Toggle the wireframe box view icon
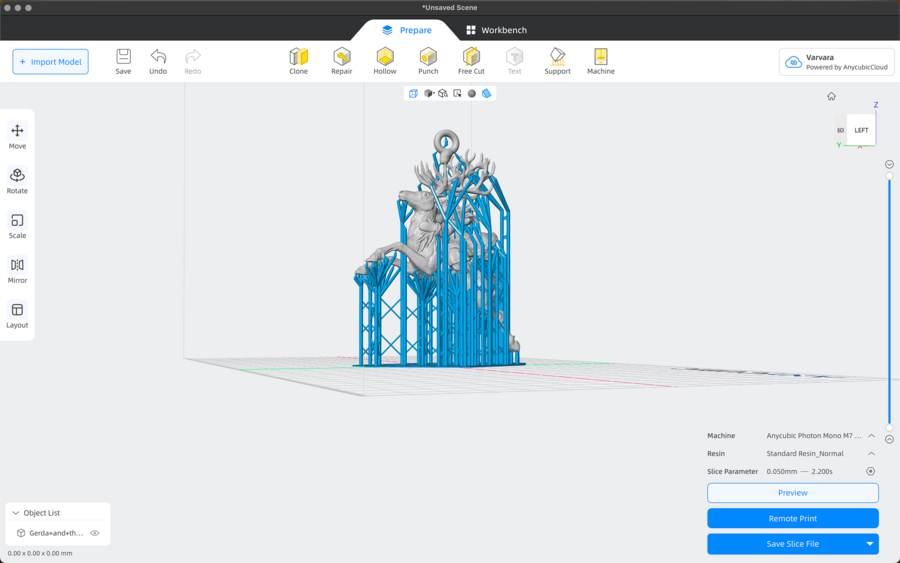900x563 pixels. (413, 93)
